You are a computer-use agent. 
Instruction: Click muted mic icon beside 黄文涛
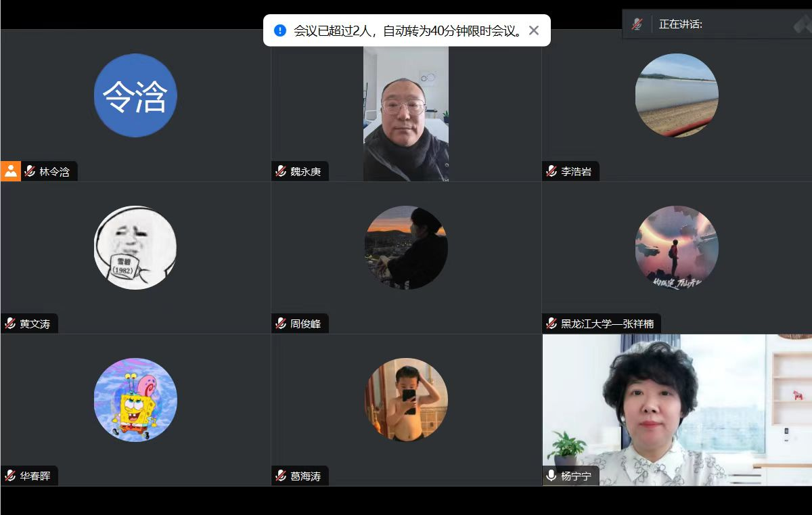(10, 323)
